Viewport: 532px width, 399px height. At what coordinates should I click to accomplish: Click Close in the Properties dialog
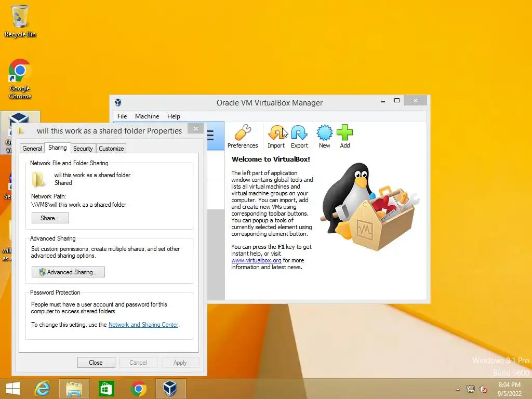point(96,362)
